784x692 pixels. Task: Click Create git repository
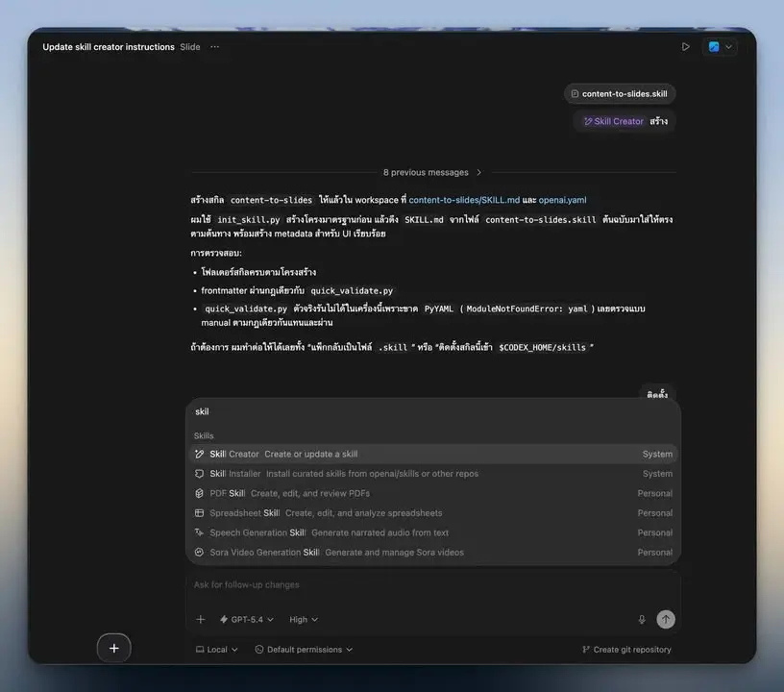[626, 650]
